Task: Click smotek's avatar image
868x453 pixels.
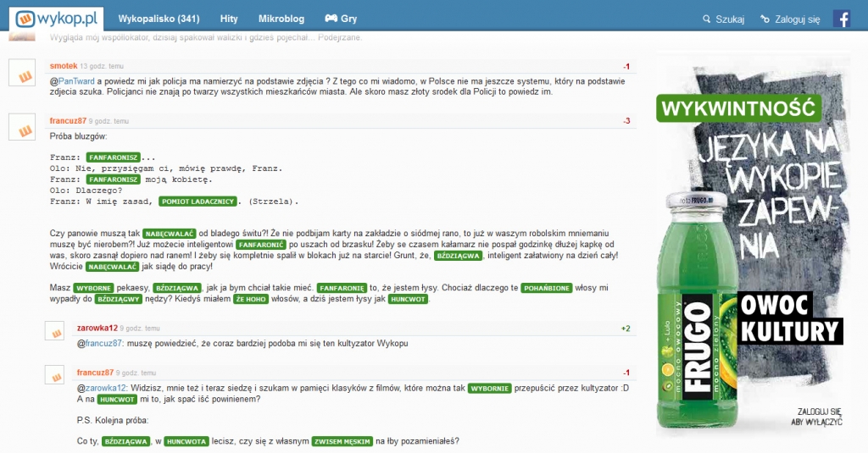Action: click(21, 73)
